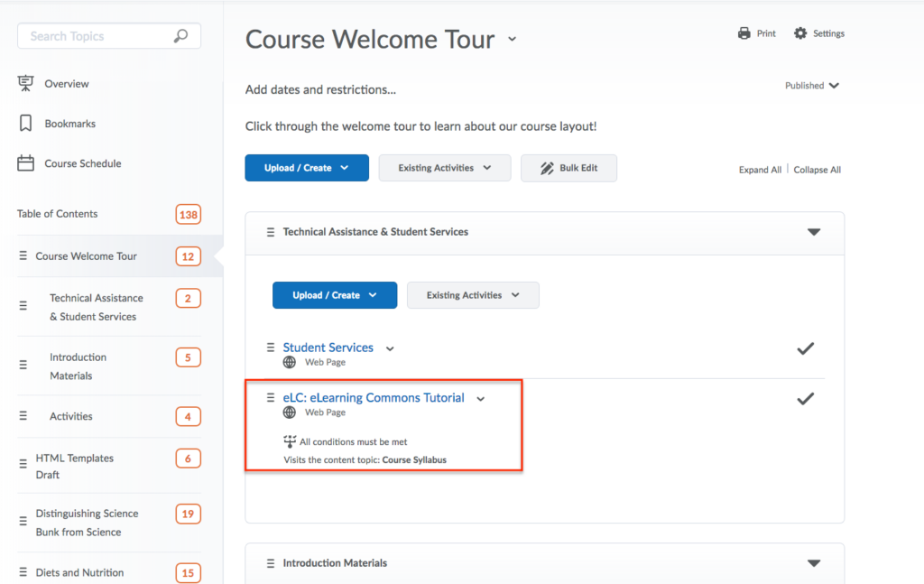Collapse Technical Assistance & Student Services module
The height and width of the screenshot is (584, 924).
(813, 232)
